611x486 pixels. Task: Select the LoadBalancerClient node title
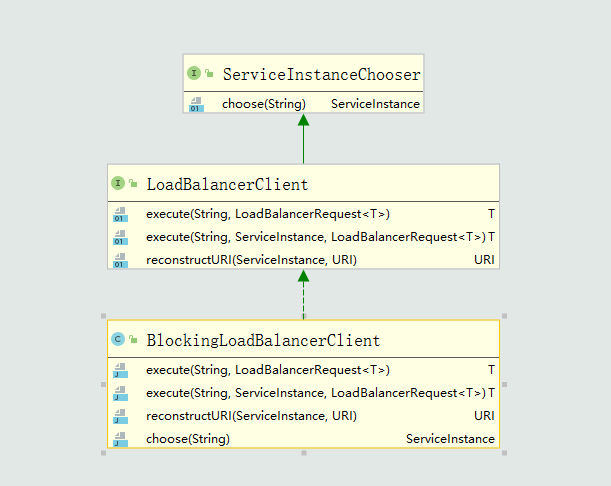tap(227, 184)
